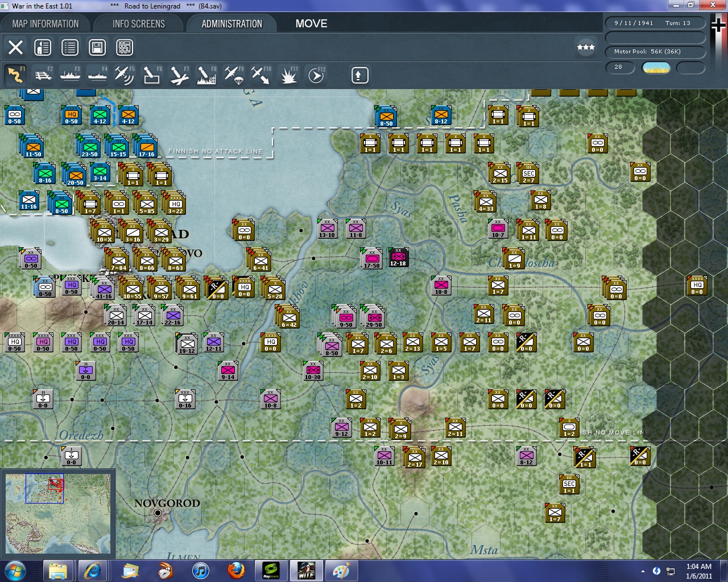Select the 22-16 infantry unit
The height and width of the screenshot is (582, 728).
pos(172,316)
